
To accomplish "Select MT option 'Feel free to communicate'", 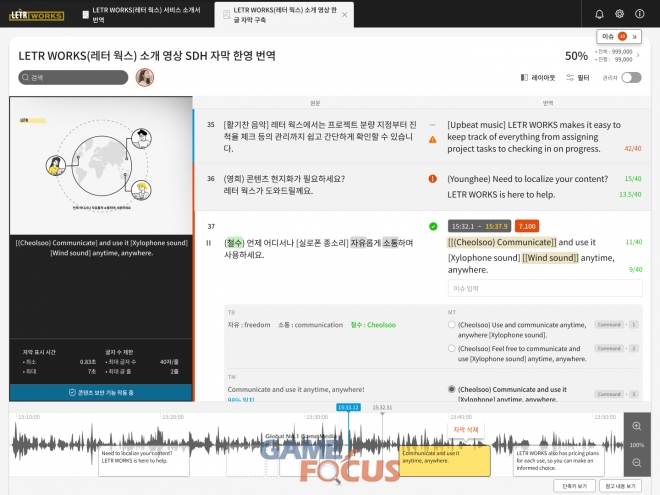I will point(452,348).
